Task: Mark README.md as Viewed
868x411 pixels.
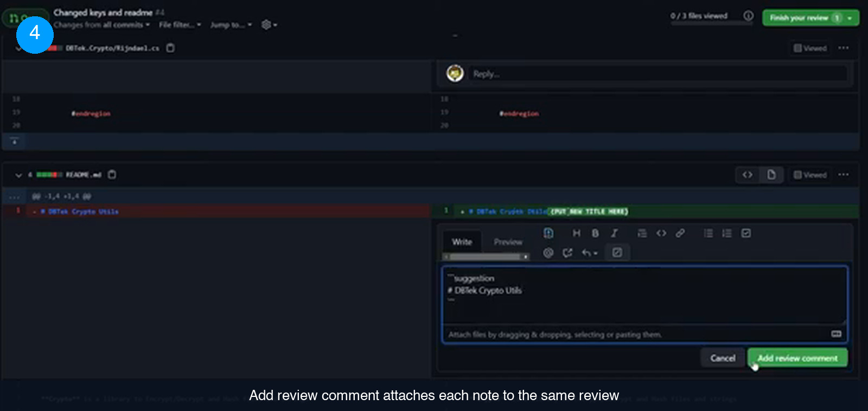Action: [810, 175]
